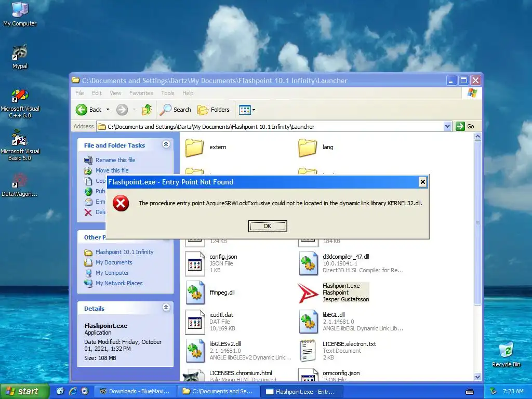Go up one folder level
This screenshot has width=532, height=399.
click(147, 110)
